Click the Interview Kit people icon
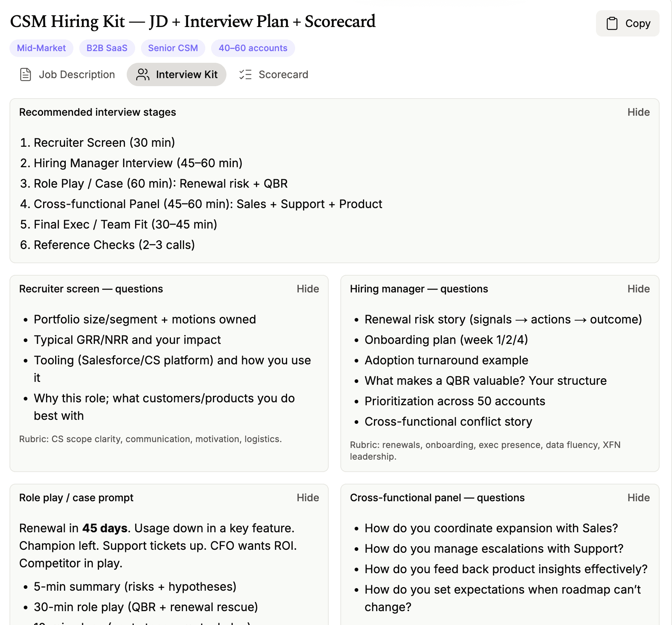The height and width of the screenshot is (625, 672). 142,74
